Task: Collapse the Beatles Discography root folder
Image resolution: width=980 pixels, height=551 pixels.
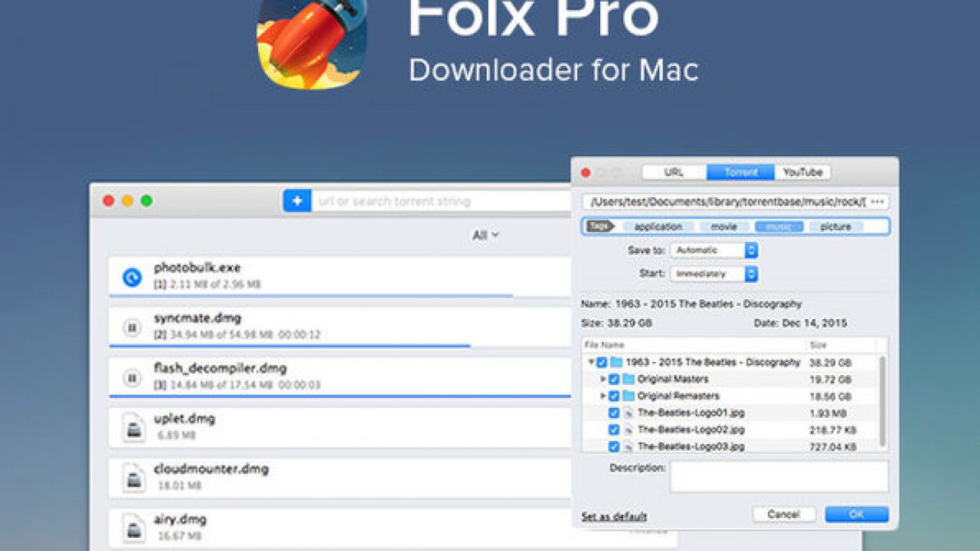Action: point(591,362)
